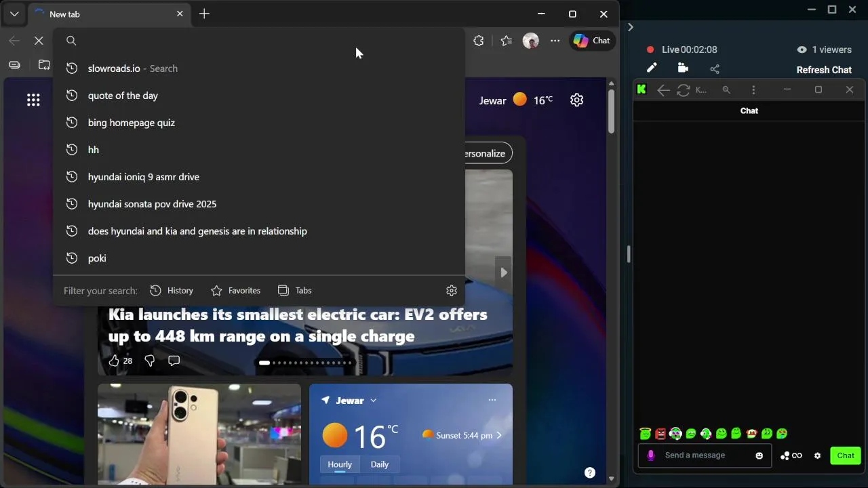868x488 pixels.
Task: Dislike the Kia article thumbs down
Action: tap(150, 361)
